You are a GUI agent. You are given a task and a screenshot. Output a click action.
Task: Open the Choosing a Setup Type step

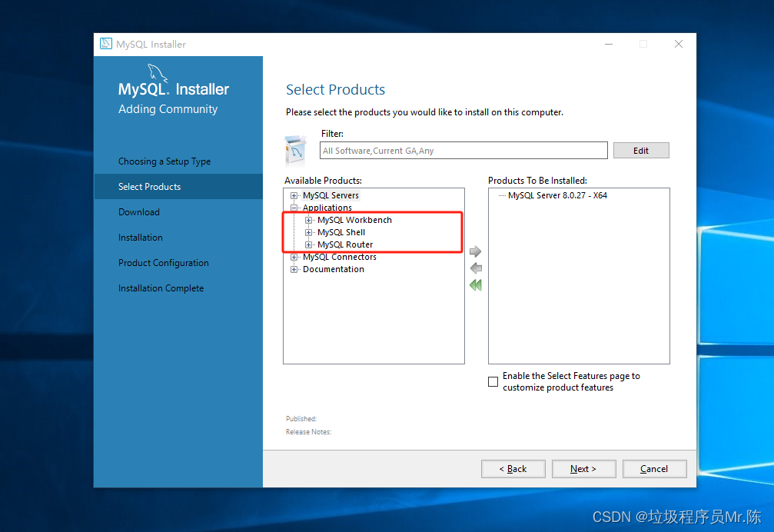coord(164,161)
